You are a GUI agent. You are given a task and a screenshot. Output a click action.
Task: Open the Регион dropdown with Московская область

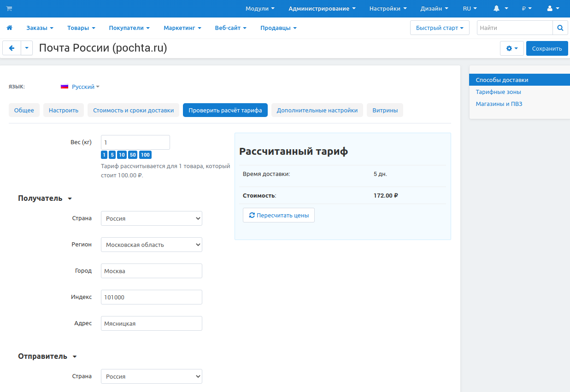point(151,245)
